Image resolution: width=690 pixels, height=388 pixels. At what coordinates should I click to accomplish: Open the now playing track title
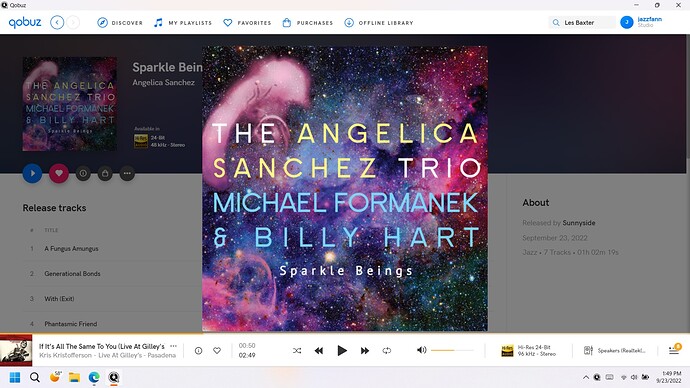tap(102, 346)
